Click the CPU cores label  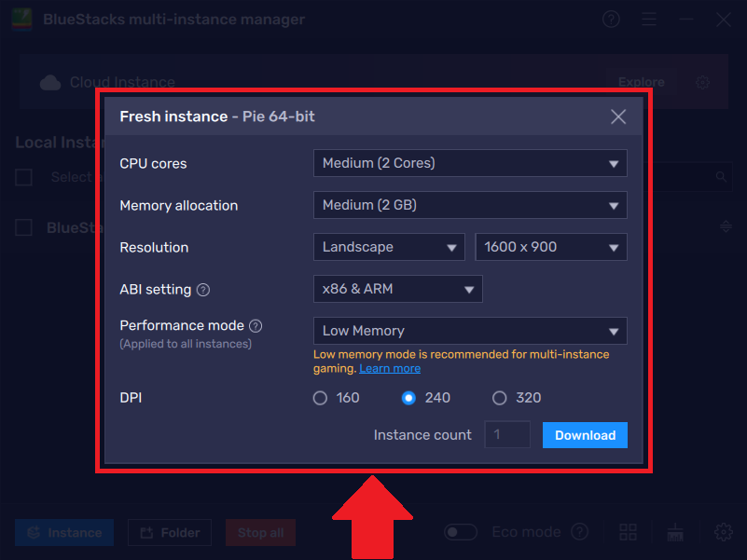[153, 164]
